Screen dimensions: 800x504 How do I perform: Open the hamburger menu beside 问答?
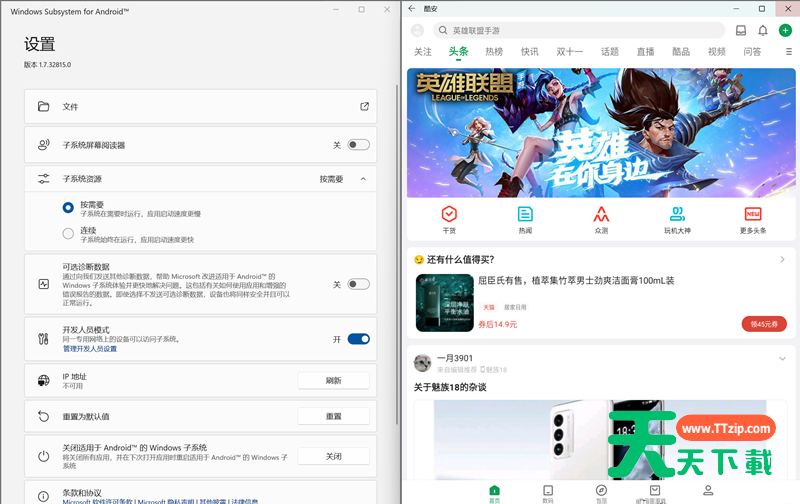pos(789,52)
